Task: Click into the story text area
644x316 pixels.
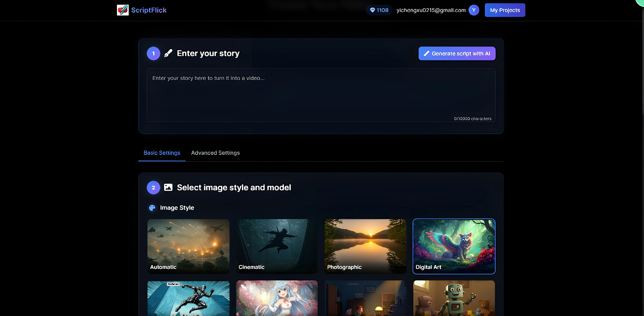Action: [321, 95]
